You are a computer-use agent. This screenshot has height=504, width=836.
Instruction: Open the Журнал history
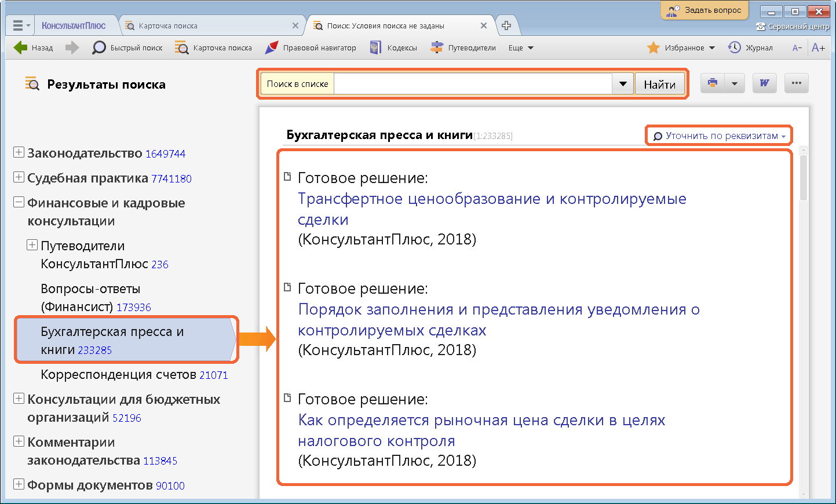coord(750,48)
